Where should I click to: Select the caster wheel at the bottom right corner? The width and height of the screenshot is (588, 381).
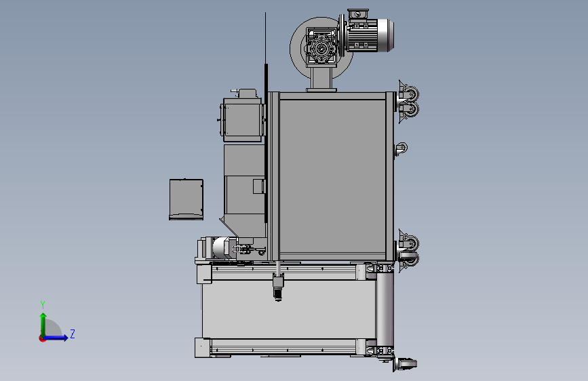[x=405, y=364]
